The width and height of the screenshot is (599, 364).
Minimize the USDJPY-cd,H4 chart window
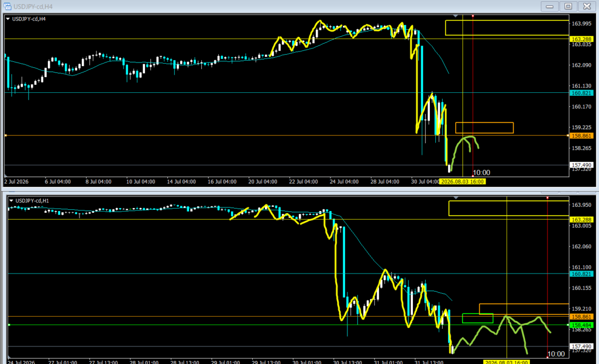(549, 6)
